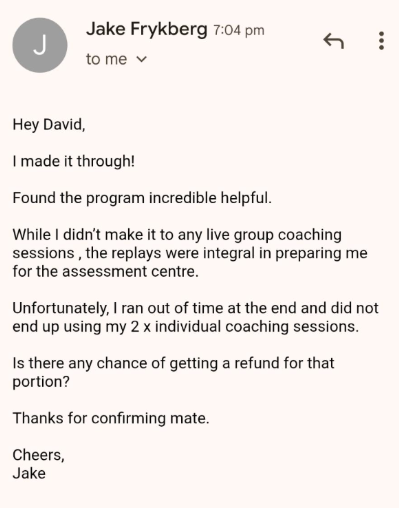Tap the 'to me' recipient label

coord(106,59)
